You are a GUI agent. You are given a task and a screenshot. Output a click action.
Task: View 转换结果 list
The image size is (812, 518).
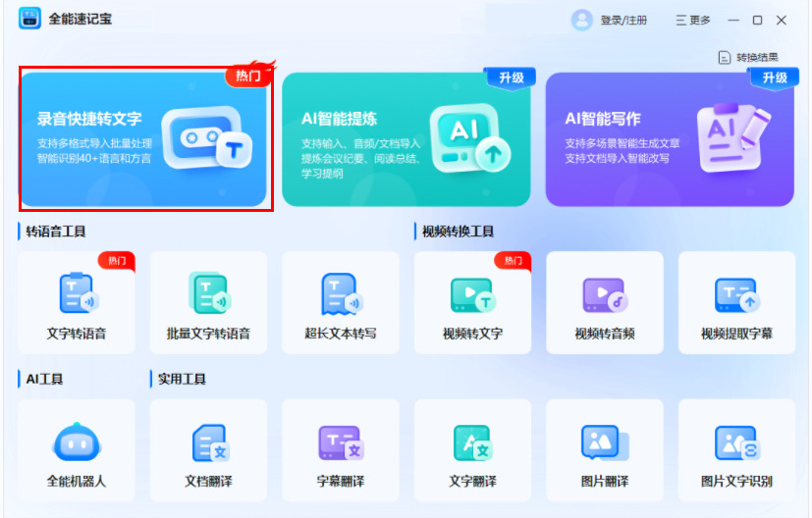pyautogui.click(x=748, y=58)
